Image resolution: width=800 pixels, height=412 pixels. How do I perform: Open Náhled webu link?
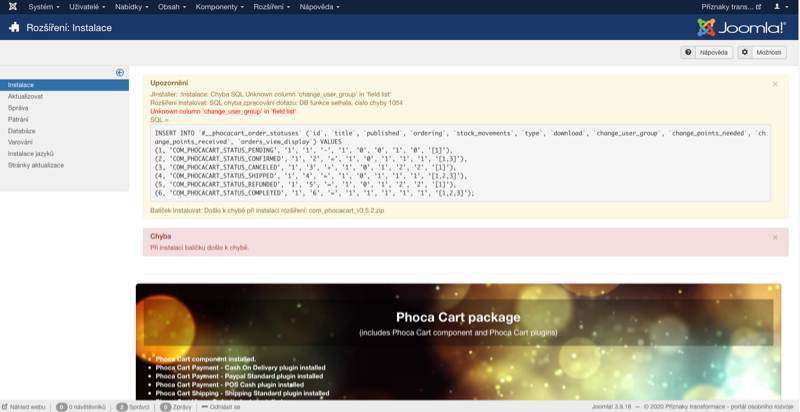pyautogui.click(x=23, y=407)
